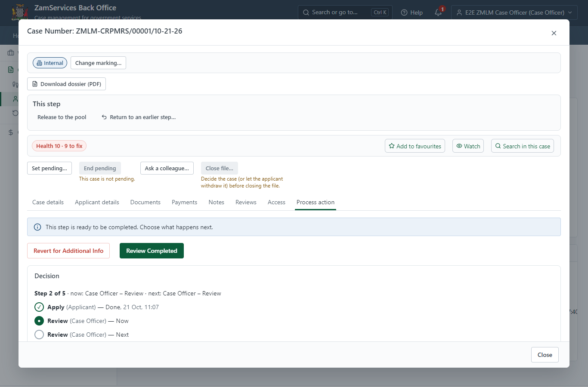Screen dimensions: 588x387
Task: Add this case to favourites
Action: click(415, 146)
